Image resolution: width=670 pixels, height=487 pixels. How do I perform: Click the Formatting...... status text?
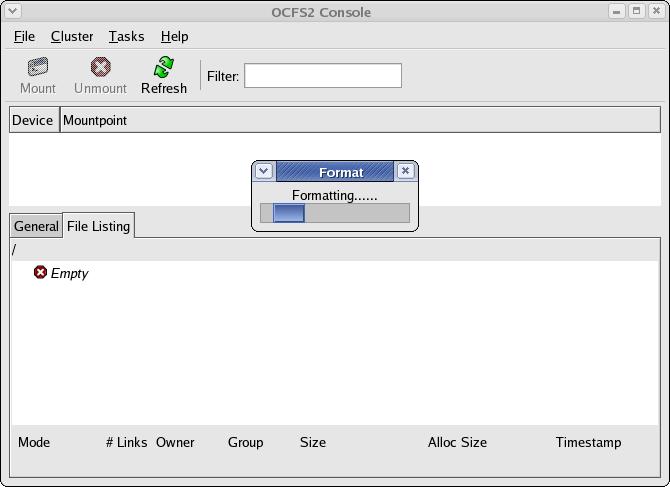[x=335, y=195]
